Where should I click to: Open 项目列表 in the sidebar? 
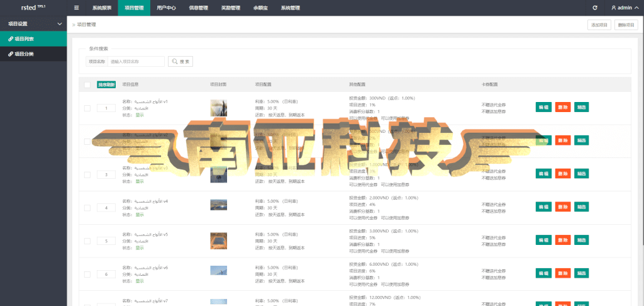[33, 39]
